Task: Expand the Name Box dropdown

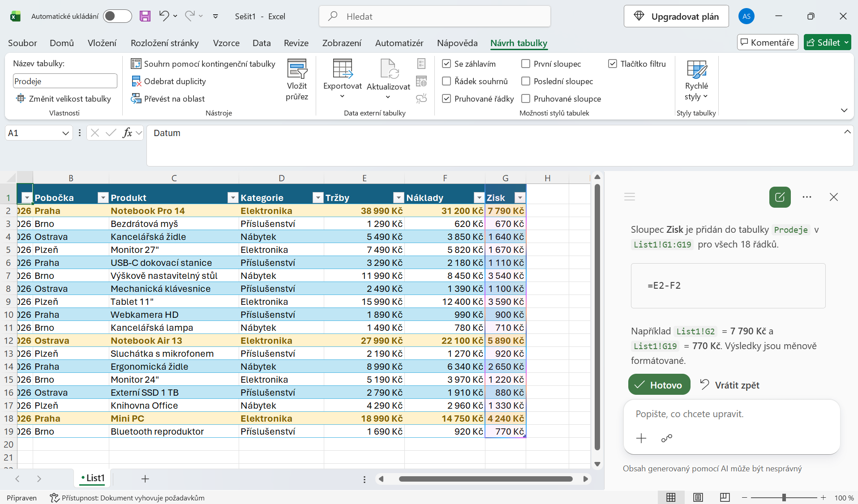Action: (65, 133)
